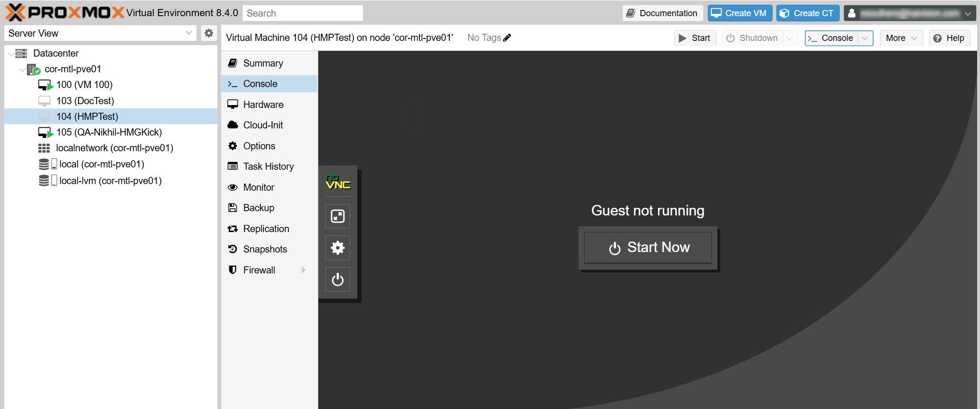This screenshot has height=409, width=980.
Task: Click the Create VM button
Action: pyautogui.click(x=739, y=13)
